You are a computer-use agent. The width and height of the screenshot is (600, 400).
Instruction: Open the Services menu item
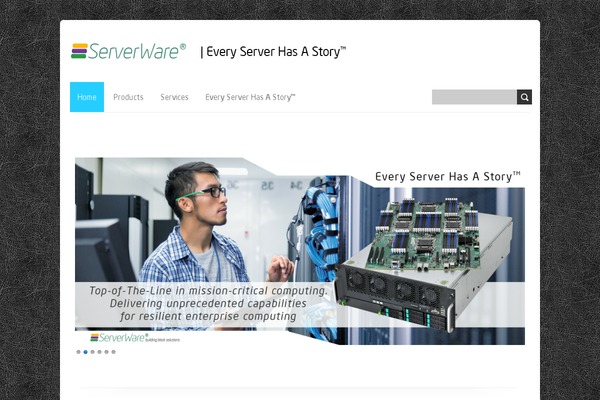(174, 97)
